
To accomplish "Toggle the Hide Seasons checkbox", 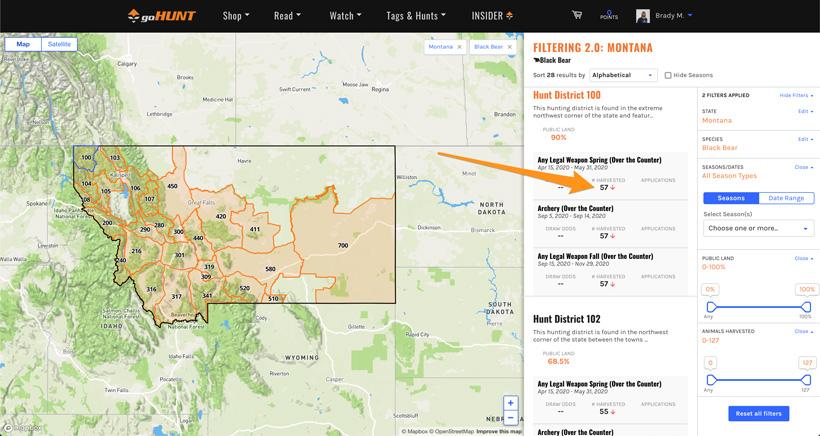I will click(x=668, y=75).
